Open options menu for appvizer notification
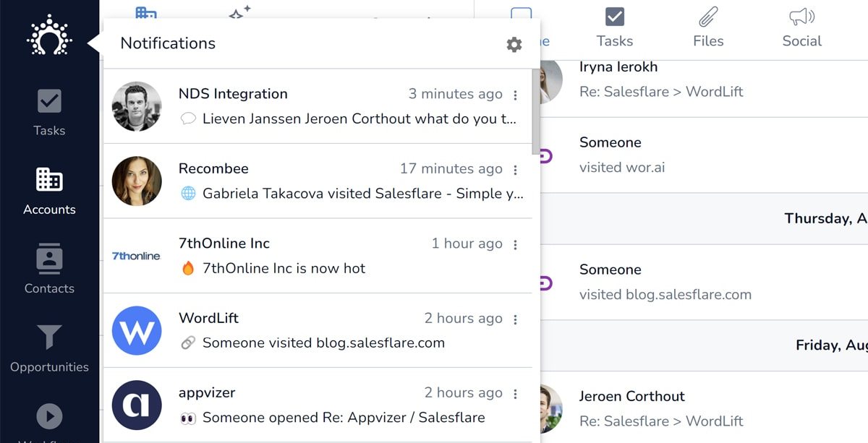 (515, 394)
